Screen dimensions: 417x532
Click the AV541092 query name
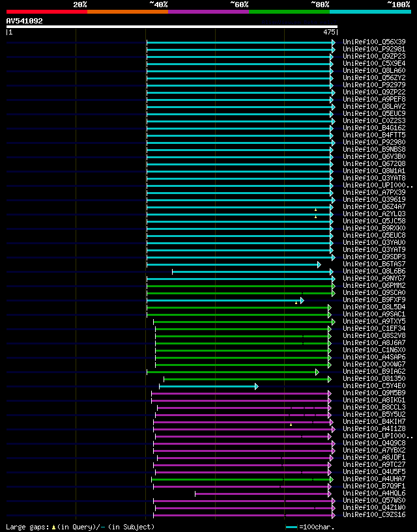25,21
